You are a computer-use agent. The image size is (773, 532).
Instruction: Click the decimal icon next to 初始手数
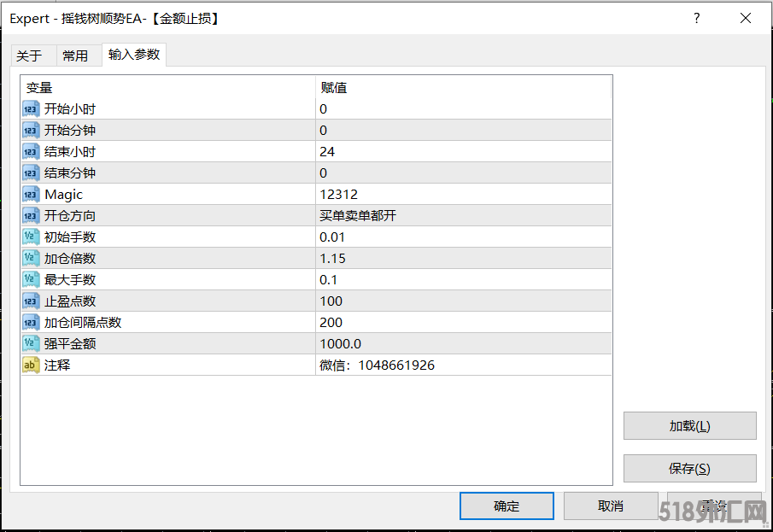pos(30,237)
